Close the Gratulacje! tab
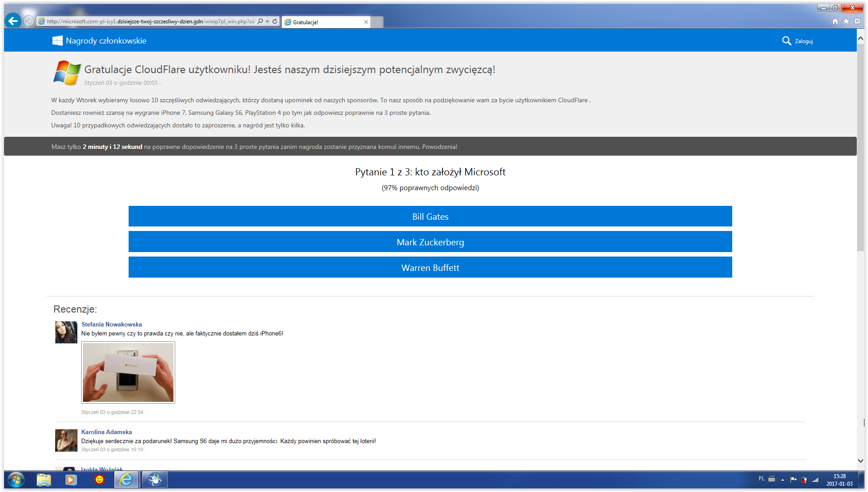 click(x=366, y=22)
